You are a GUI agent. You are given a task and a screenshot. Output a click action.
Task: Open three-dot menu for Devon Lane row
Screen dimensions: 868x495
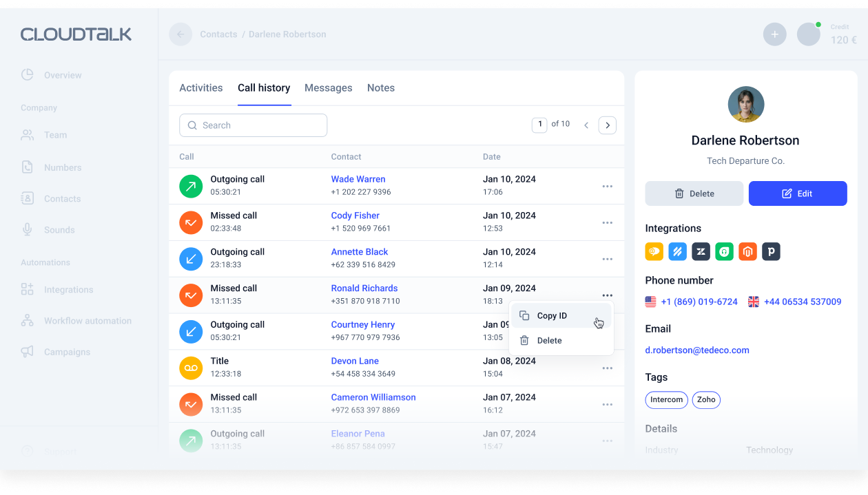tap(607, 368)
